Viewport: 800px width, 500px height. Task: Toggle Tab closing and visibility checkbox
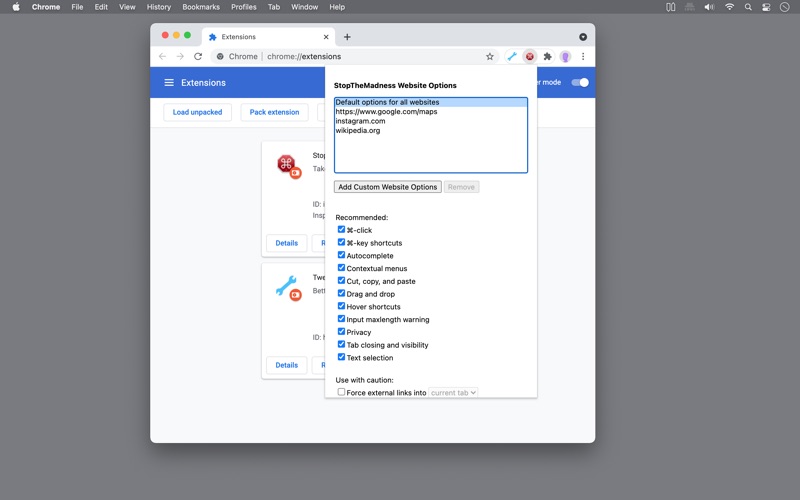(341, 344)
